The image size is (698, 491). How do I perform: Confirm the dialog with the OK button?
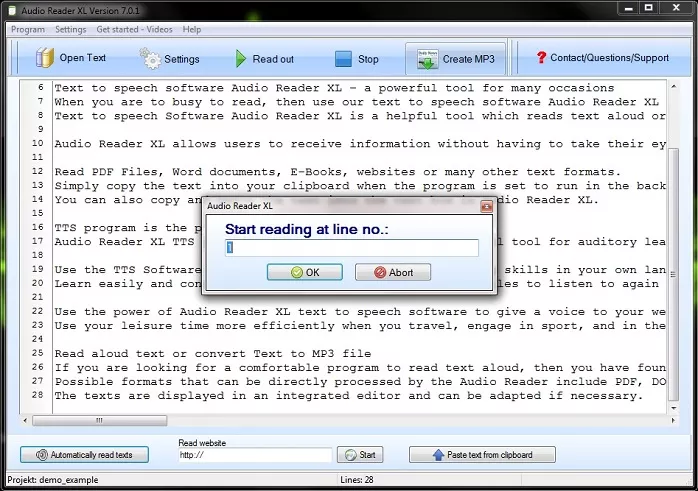pyautogui.click(x=305, y=272)
